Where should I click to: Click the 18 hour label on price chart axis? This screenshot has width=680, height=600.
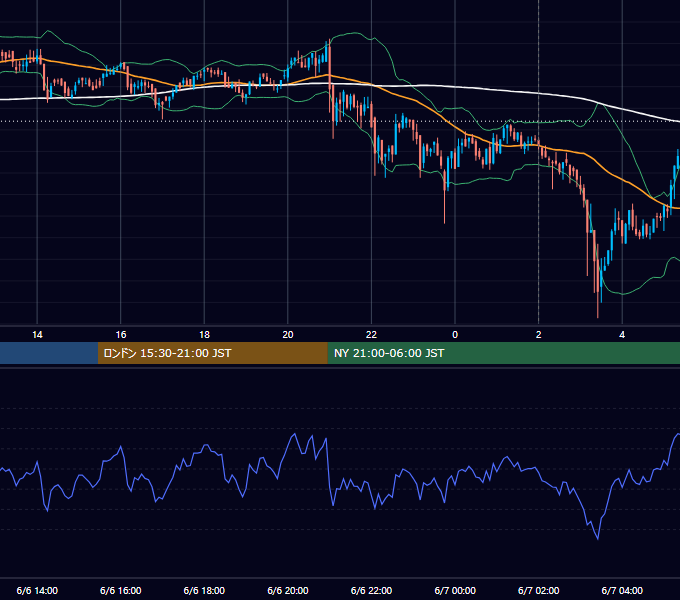204,335
